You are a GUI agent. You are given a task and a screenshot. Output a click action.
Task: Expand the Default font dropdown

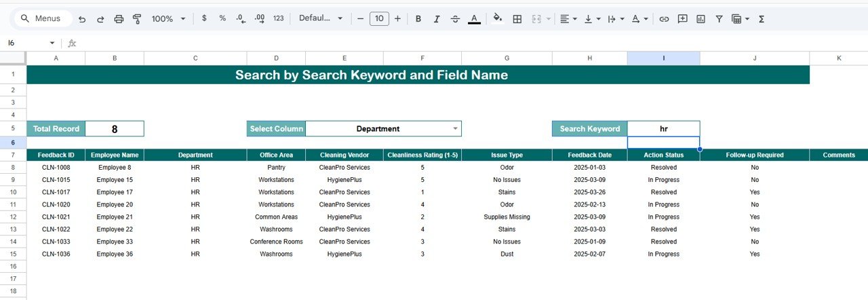(x=321, y=19)
